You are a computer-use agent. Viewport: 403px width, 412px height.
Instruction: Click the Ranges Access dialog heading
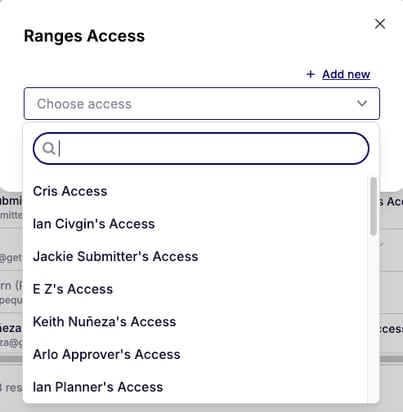pos(84,36)
